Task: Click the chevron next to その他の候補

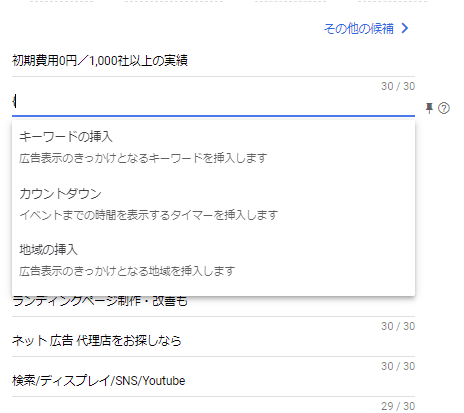Action: tap(405, 28)
